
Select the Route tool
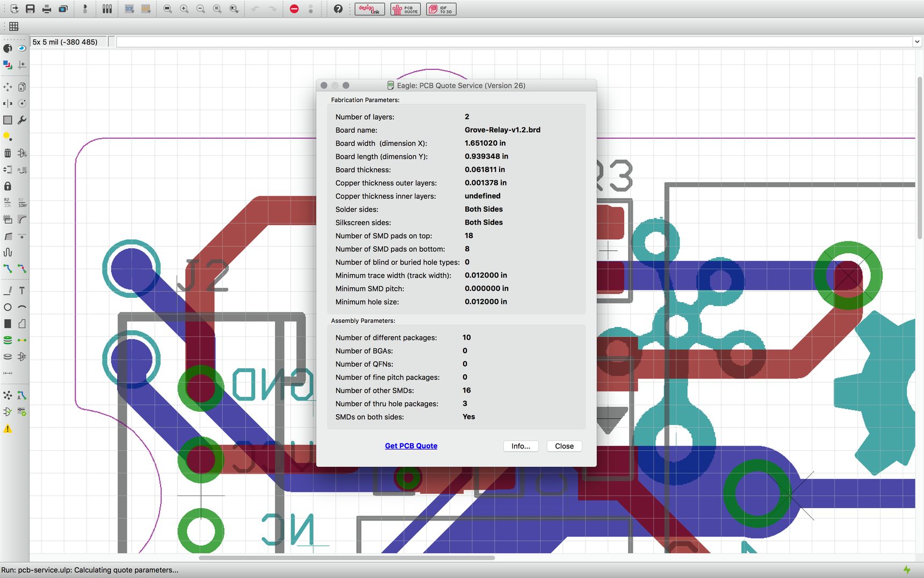(x=8, y=269)
